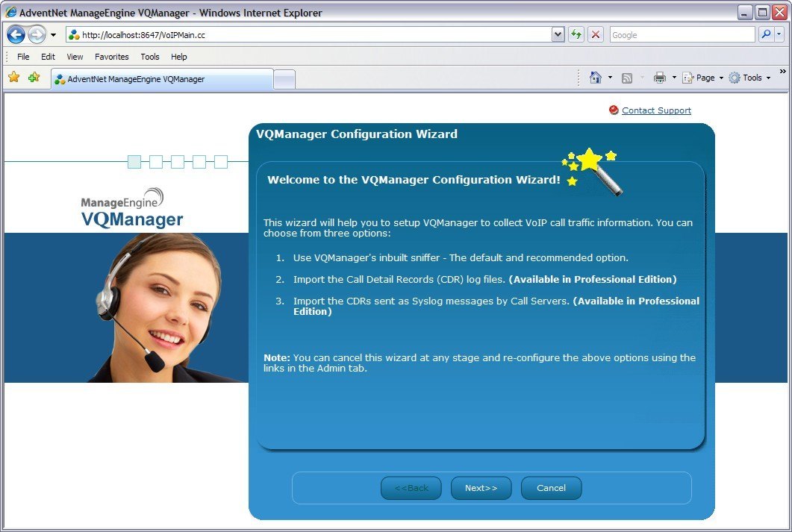
Task: Click the page icon in address bar
Action: click(x=74, y=35)
